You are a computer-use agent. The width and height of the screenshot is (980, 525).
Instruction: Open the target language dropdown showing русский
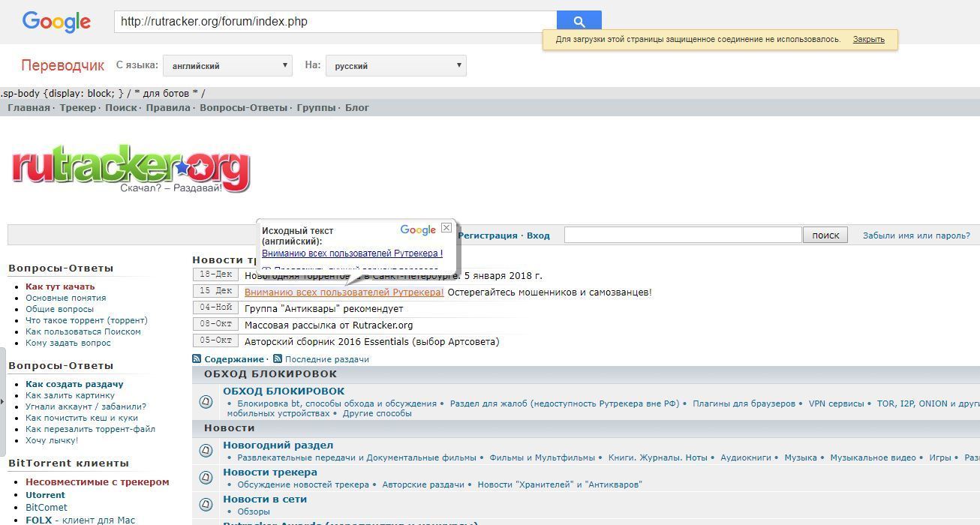395,66
